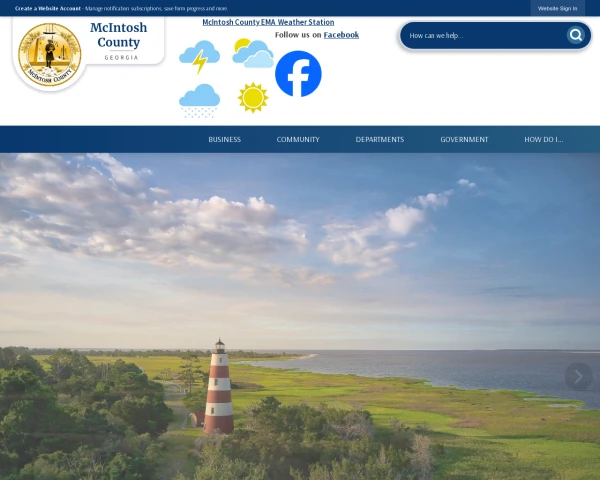Click the Website Sign In button

click(x=558, y=8)
